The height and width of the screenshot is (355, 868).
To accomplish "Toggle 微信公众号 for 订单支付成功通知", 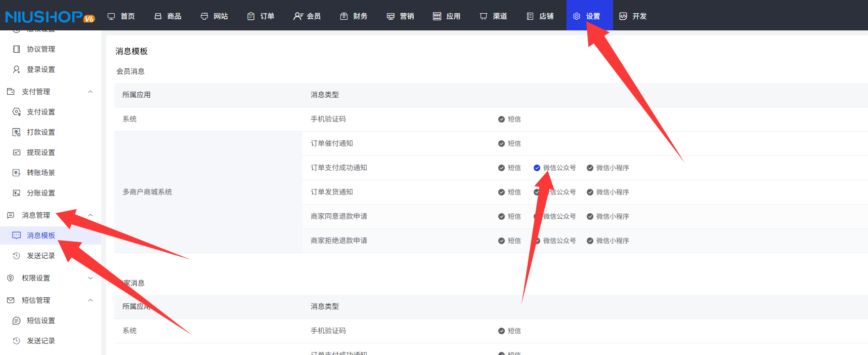I will [537, 168].
